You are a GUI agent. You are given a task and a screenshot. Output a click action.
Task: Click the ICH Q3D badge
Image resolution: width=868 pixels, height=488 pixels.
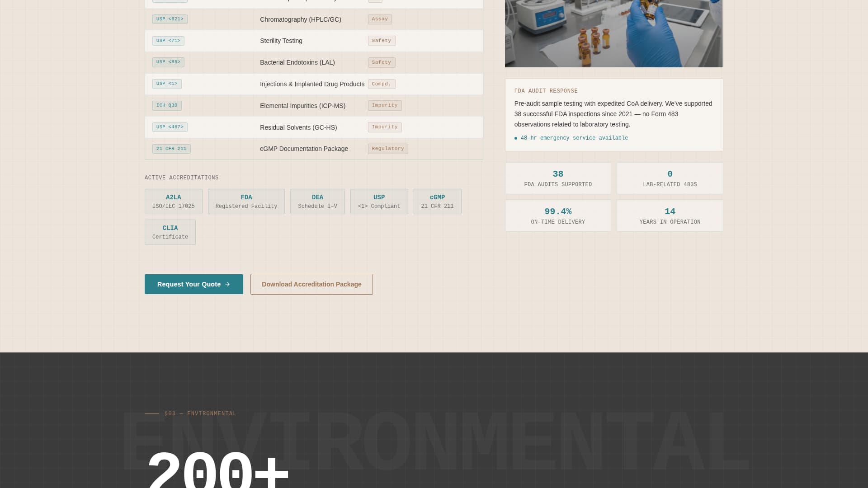click(167, 105)
